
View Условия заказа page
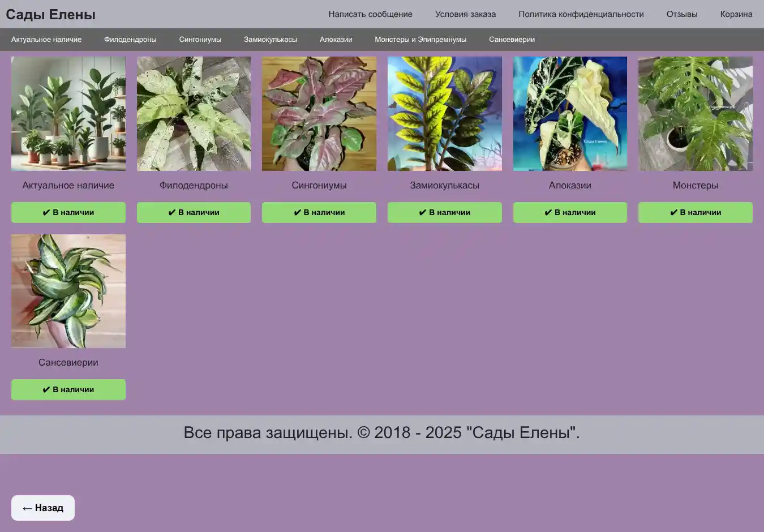[465, 14]
